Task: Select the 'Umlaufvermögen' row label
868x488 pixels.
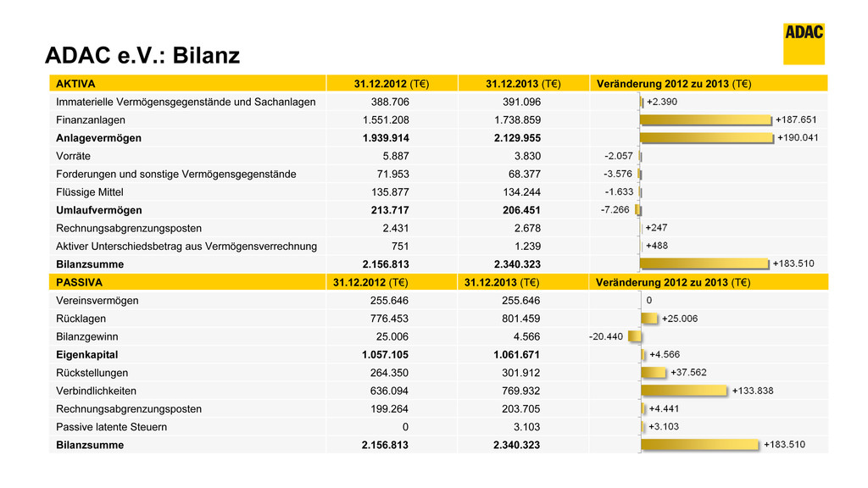Action: click(99, 210)
